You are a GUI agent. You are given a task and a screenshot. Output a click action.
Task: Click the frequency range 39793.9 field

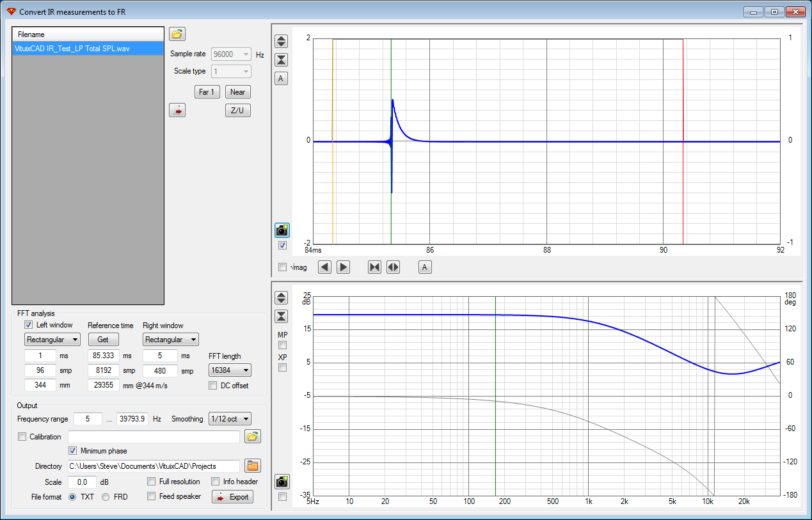[x=132, y=419]
